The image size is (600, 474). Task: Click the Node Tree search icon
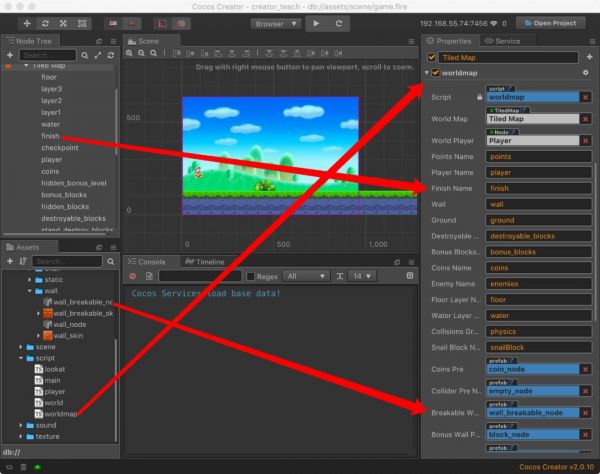tap(85, 55)
